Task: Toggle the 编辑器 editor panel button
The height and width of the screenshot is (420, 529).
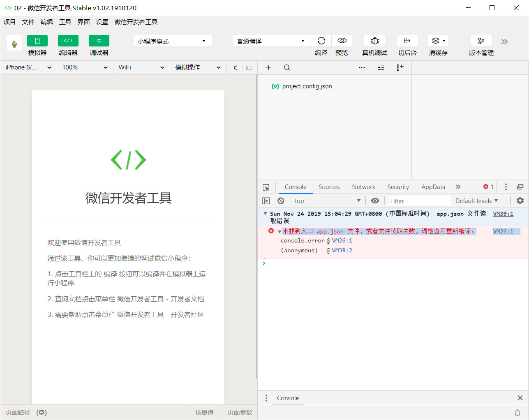Action: click(68, 41)
